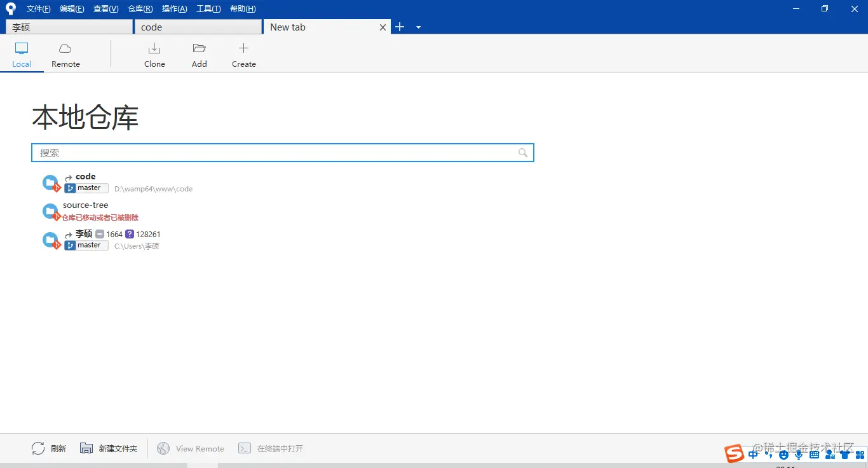
Task: Click the Sogou input method S logo
Action: [x=735, y=453]
